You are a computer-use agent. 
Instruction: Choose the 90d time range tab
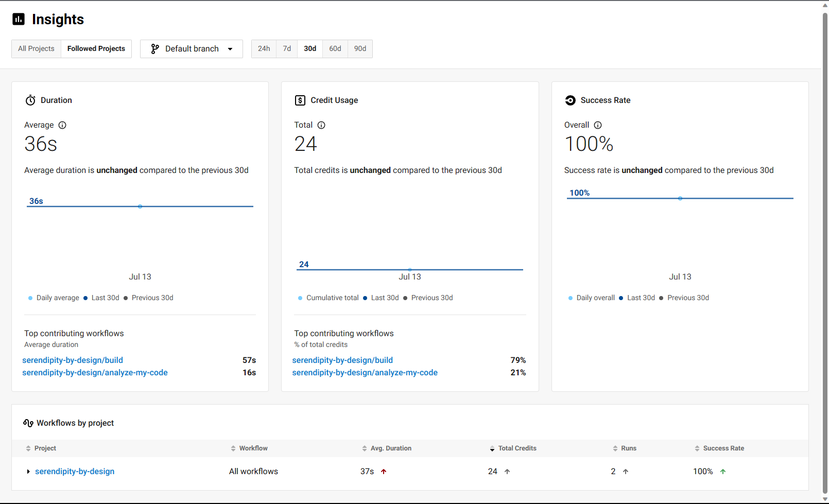click(360, 49)
